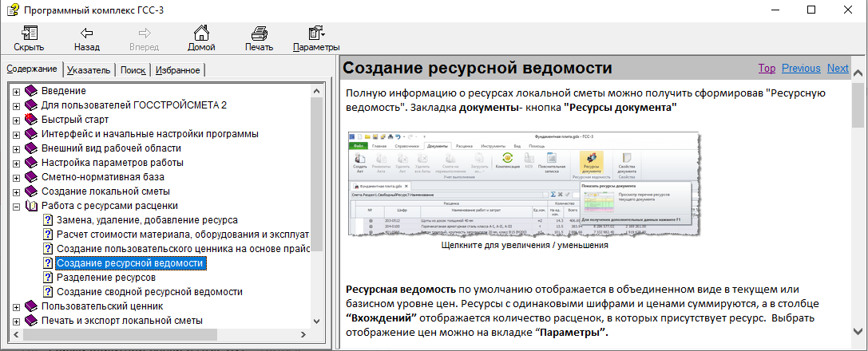Screen dimensions: 868x351
Task: Expand the Пользовательский ценник node
Action: coord(17,307)
